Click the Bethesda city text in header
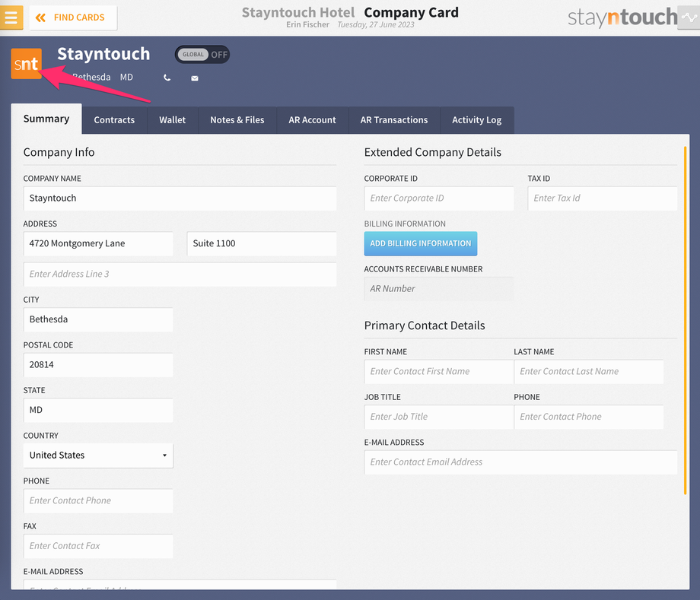 coord(91,77)
